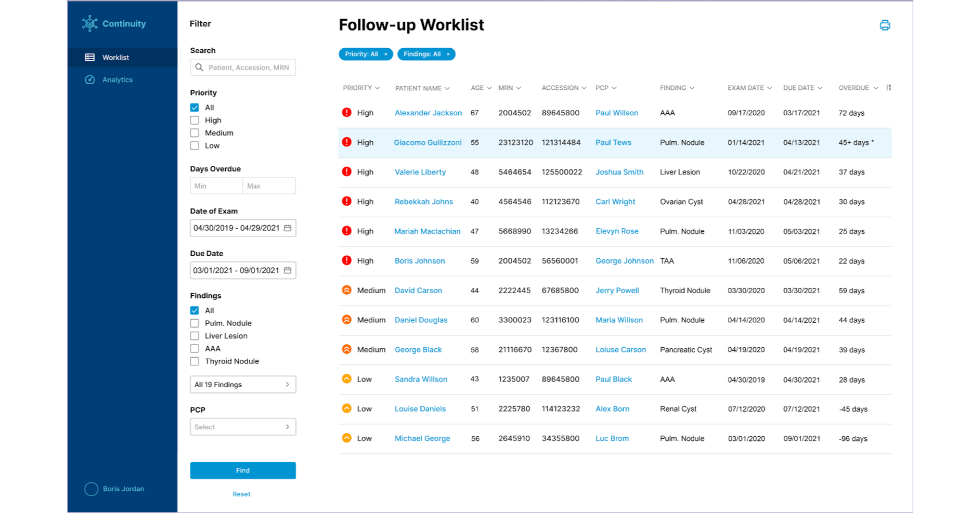Check the High priority checkbox

click(194, 120)
